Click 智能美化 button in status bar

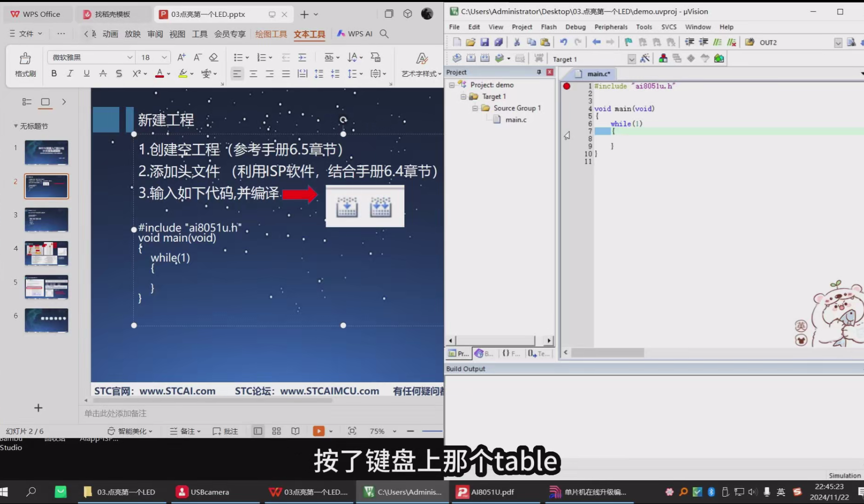click(130, 431)
